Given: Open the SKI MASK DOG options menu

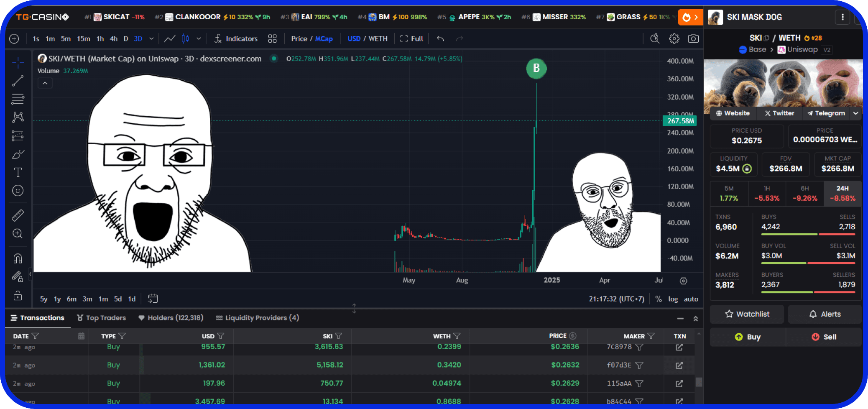Looking at the screenshot, I should [x=842, y=17].
